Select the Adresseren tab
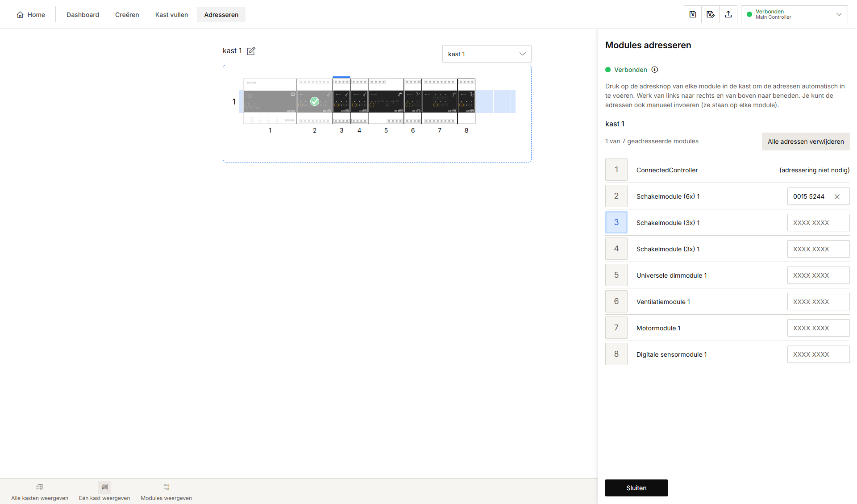Screen dimensions: 857x504 click(221, 15)
